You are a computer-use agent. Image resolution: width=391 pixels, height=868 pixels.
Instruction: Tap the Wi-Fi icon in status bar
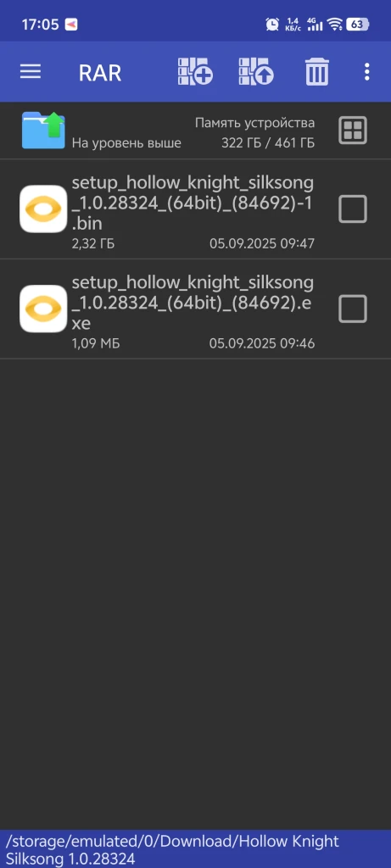334,25
